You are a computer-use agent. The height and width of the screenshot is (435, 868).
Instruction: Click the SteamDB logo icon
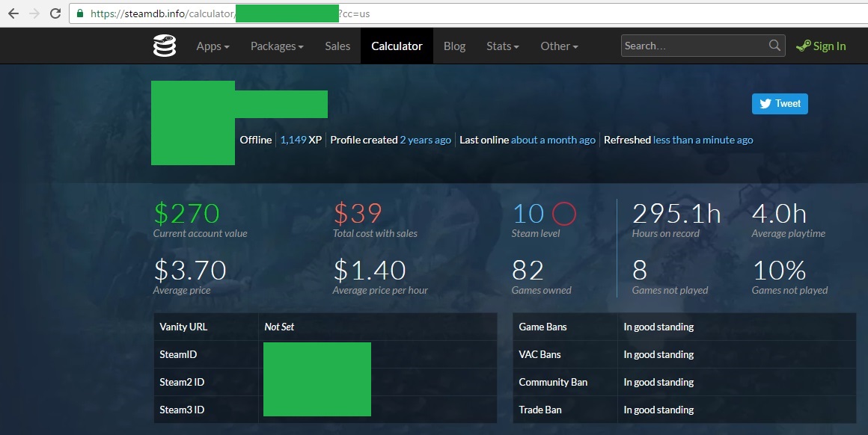click(x=164, y=46)
